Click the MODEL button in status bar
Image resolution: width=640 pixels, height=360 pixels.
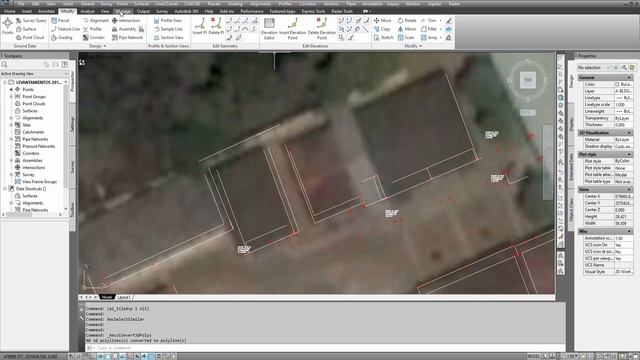point(533,356)
